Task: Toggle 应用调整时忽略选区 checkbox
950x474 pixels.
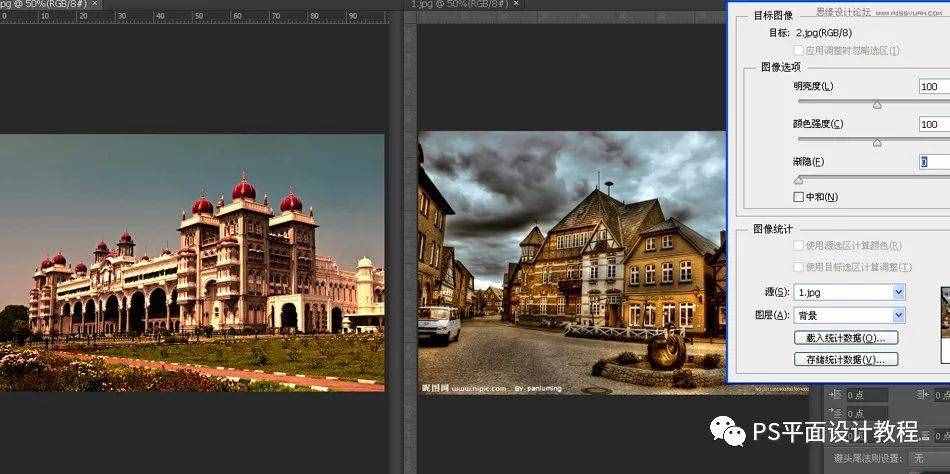Action: pos(799,50)
